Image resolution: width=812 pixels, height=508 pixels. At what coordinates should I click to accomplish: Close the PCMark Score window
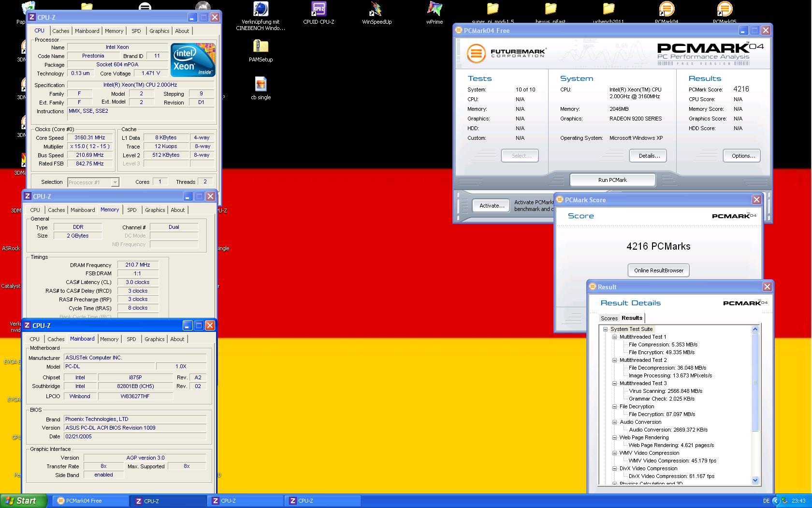tap(756, 200)
